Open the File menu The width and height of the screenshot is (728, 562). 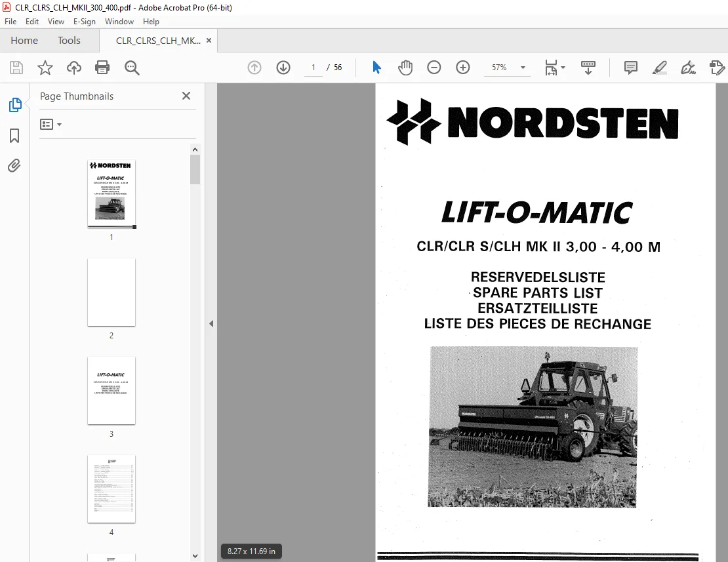(x=10, y=22)
